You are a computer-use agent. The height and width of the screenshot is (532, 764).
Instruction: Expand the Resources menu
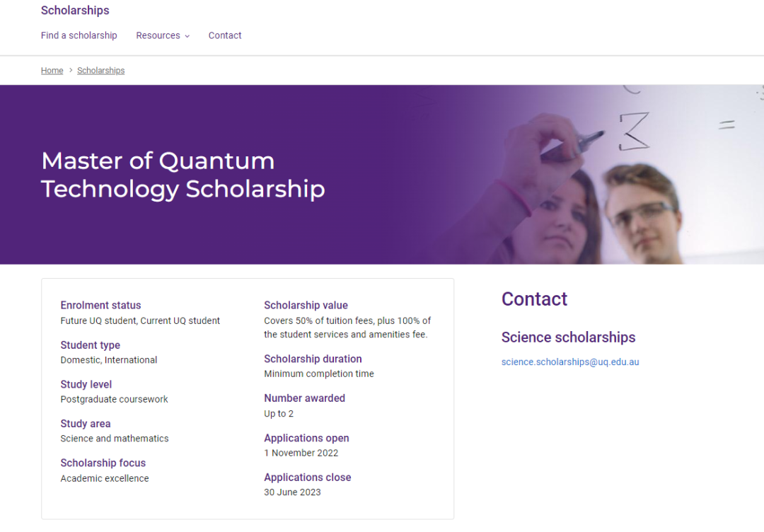[x=158, y=35]
